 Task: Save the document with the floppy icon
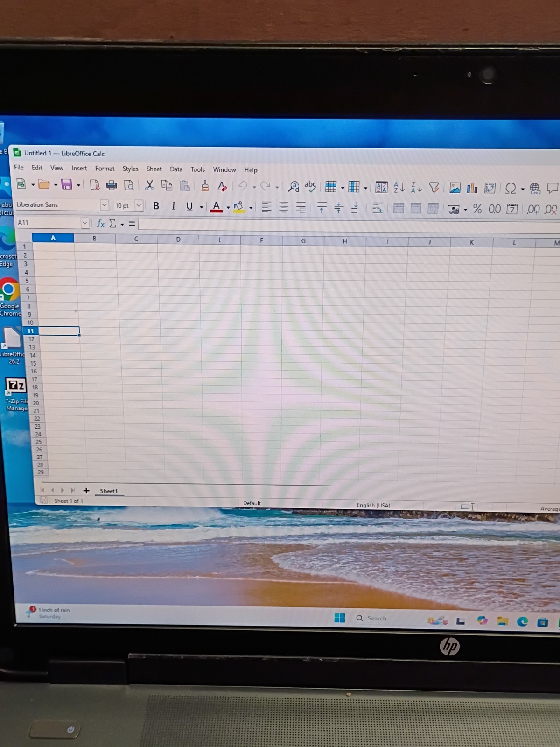click(x=67, y=184)
